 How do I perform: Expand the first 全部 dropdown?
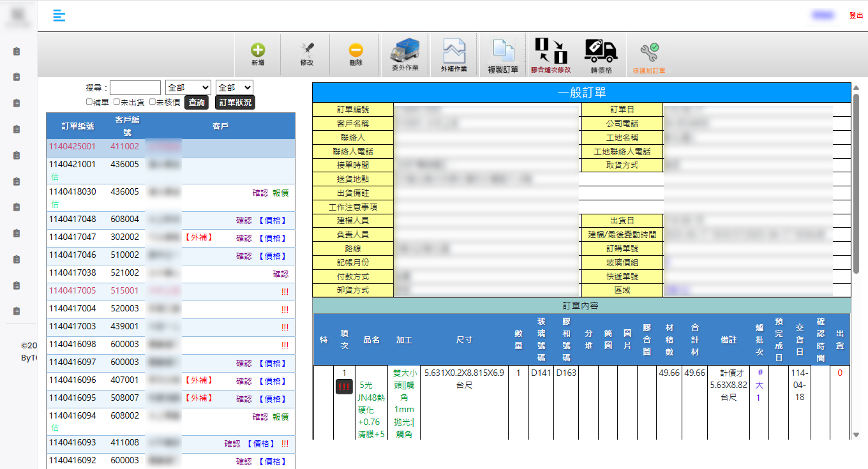188,88
